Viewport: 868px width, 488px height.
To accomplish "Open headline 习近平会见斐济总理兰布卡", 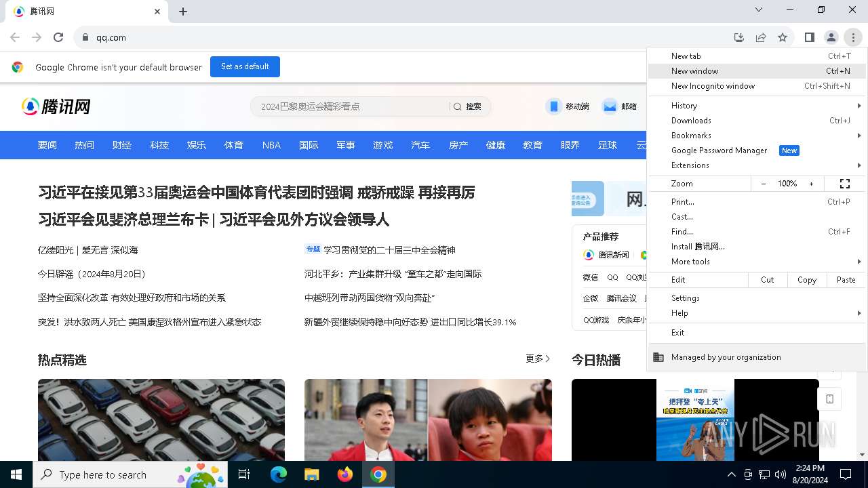I will tap(123, 220).
